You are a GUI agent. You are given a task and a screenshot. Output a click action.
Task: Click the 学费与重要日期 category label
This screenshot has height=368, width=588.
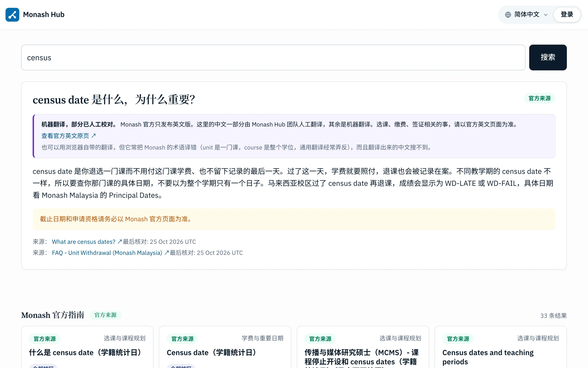tap(262, 338)
